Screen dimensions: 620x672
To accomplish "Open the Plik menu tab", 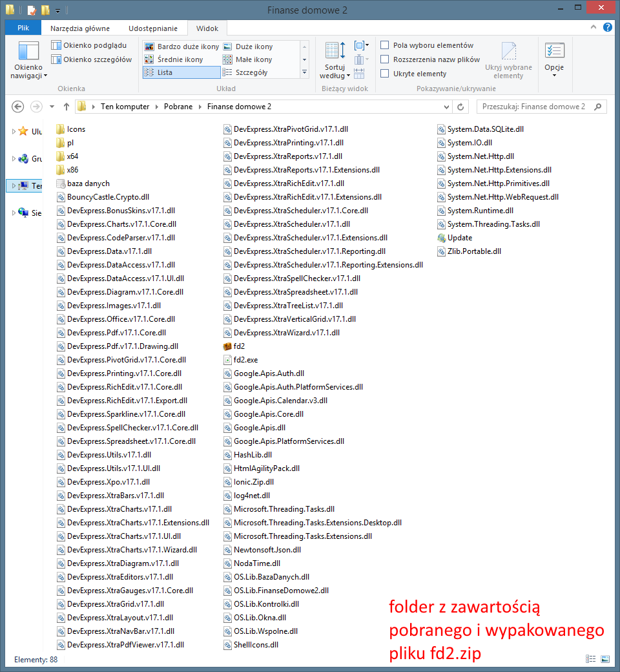I will [23, 28].
